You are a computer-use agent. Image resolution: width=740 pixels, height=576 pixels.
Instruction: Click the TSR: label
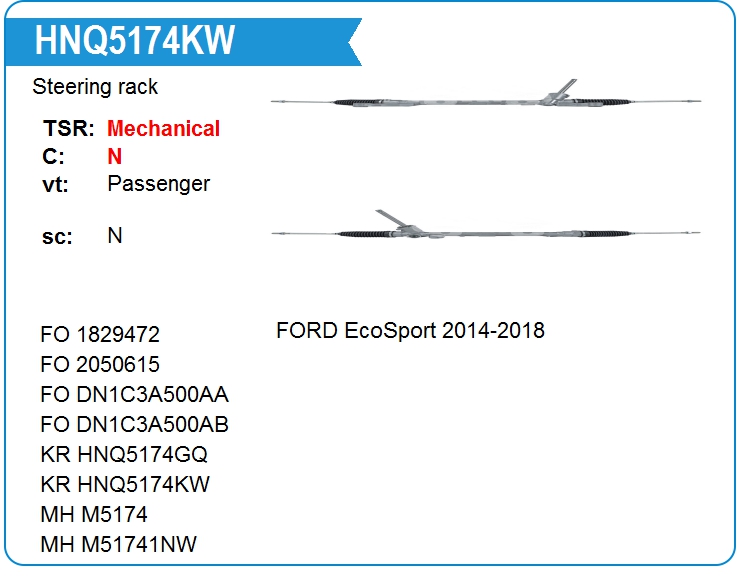pos(68,128)
